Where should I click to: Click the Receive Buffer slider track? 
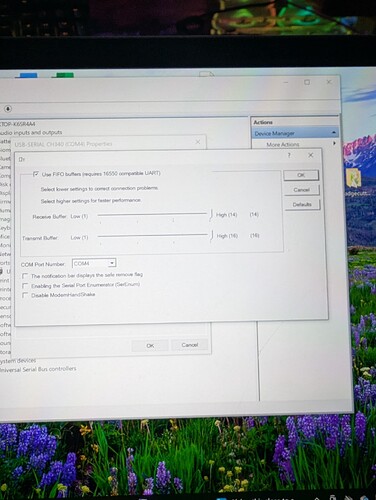point(154,214)
